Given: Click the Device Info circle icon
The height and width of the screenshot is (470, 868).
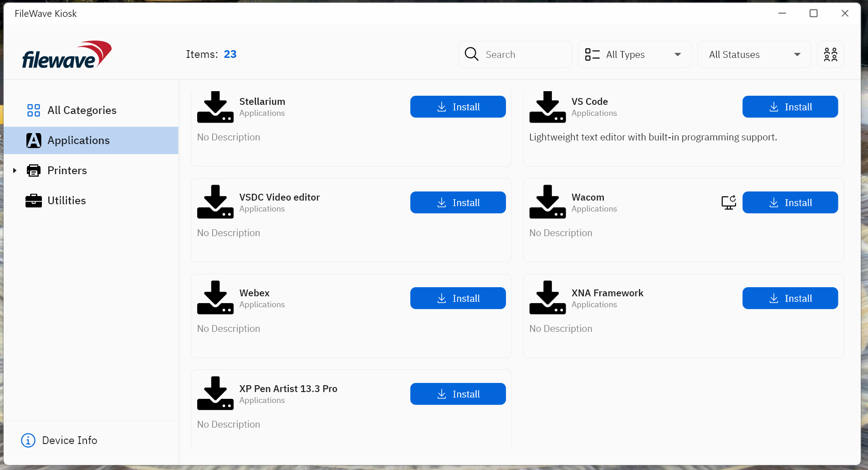Looking at the screenshot, I should [x=28, y=440].
